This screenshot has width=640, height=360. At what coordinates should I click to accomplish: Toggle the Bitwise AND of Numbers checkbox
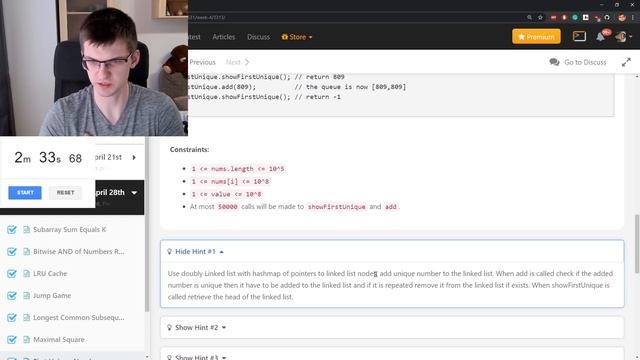tap(12, 251)
